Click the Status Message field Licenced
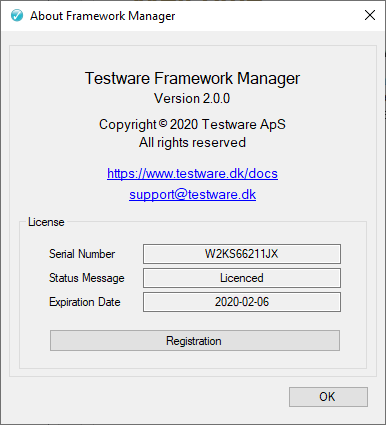Screen dimensions: 386x425 [242, 278]
